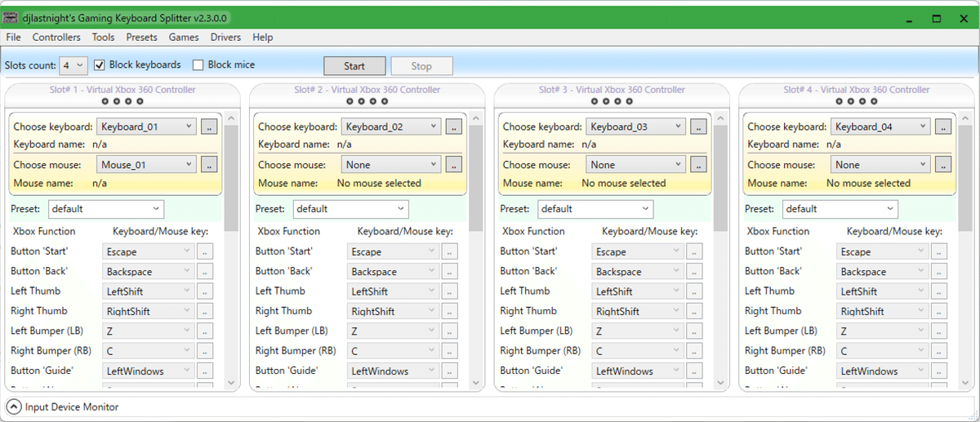The height and width of the screenshot is (422, 980).
Task: Open Slot 4 Choose mouse dropdown
Action: pyautogui.click(x=880, y=165)
